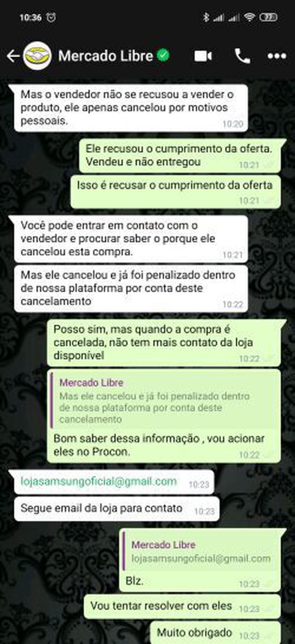This screenshot has height=644, width=295.
Task: Tap the alarm icon in status bar
Action: tap(51, 17)
